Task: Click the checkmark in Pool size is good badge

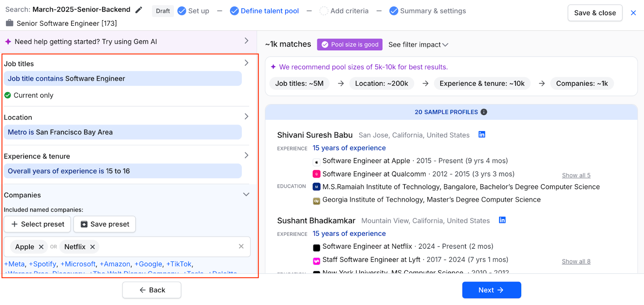Action: [x=325, y=45]
